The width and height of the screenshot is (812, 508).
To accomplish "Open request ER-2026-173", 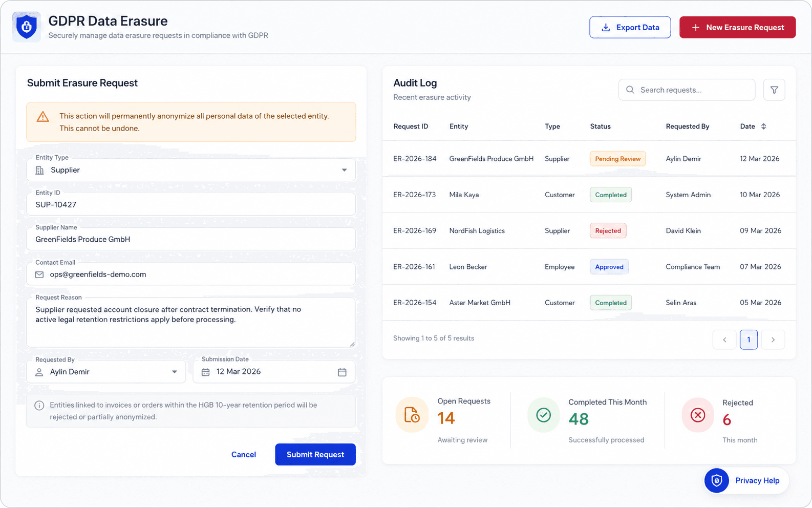I will click(x=414, y=195).
